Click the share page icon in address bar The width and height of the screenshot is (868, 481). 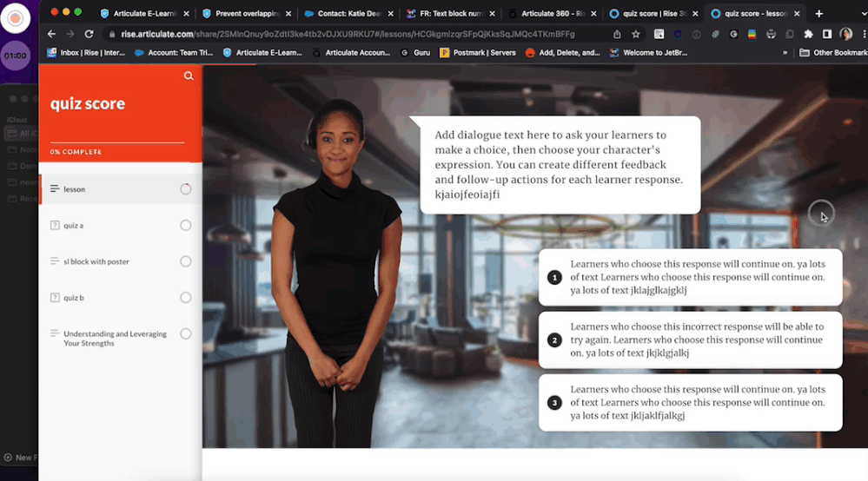617,34
